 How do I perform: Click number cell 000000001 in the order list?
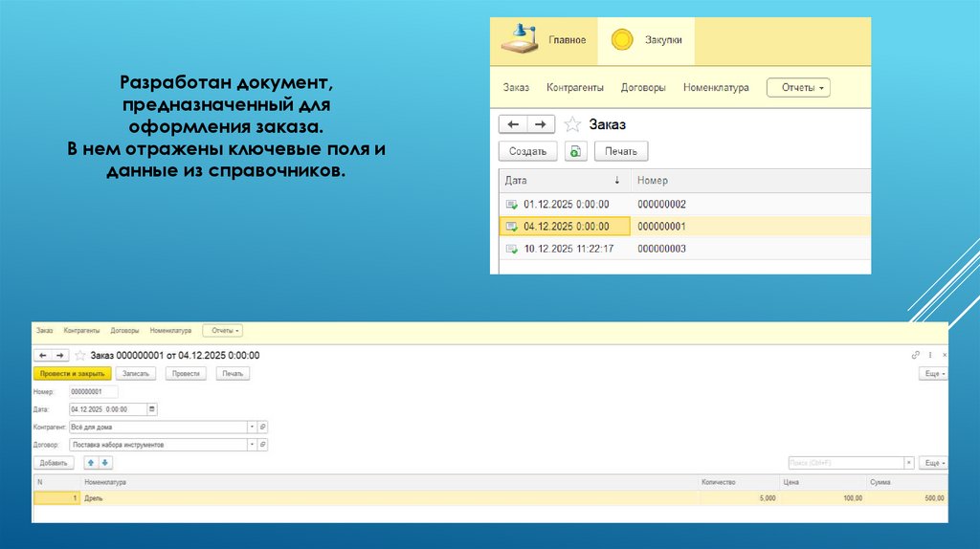coord(662,226)
